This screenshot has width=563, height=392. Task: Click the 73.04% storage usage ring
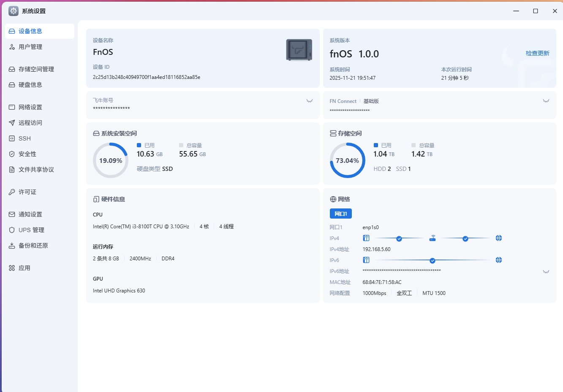pos(347,160)
